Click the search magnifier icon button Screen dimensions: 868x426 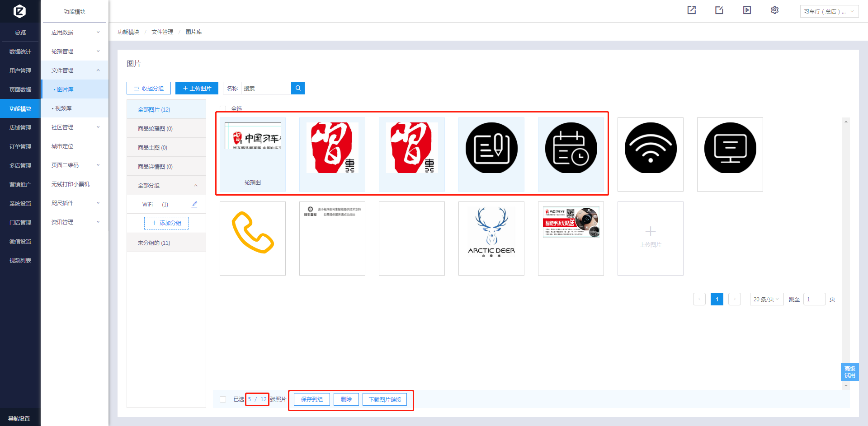point(298,88)
